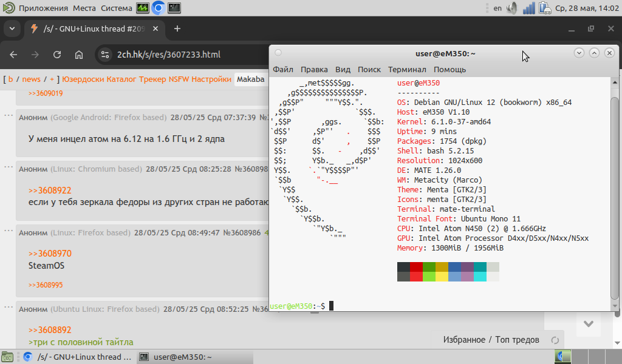Screen dimensions: 622x364
Task: Click browser page scrollbar down arrow
Action: point(617,343)
